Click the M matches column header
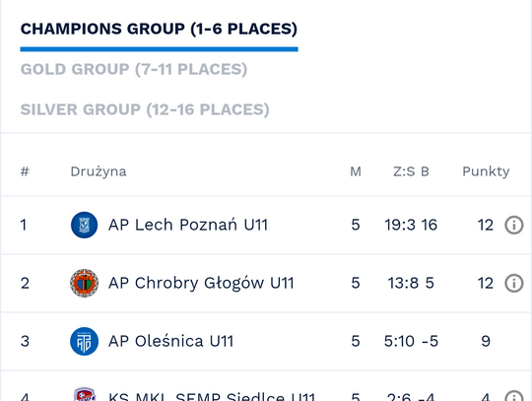Screen dimensions: 532x401 click(356, 171)
